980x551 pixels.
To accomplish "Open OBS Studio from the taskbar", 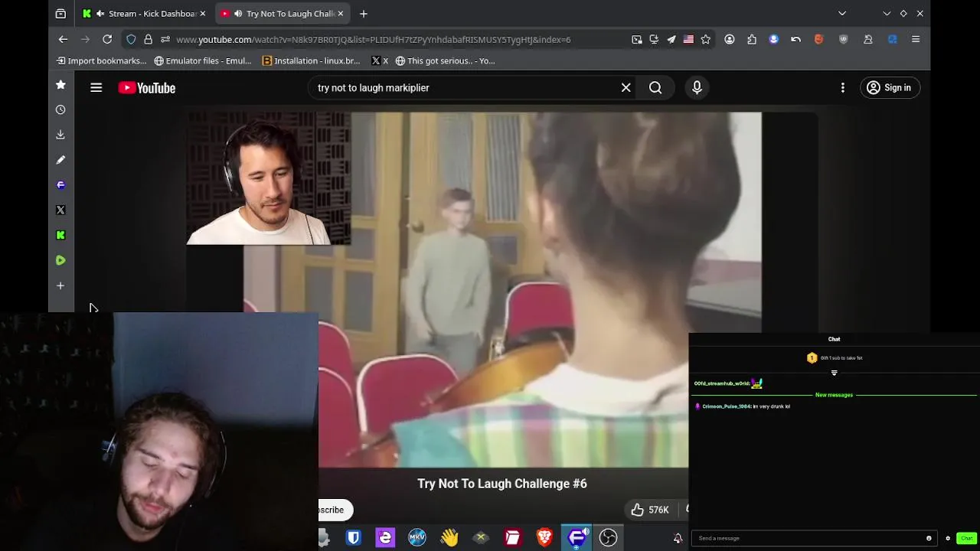I will click(x=608, y=538).
